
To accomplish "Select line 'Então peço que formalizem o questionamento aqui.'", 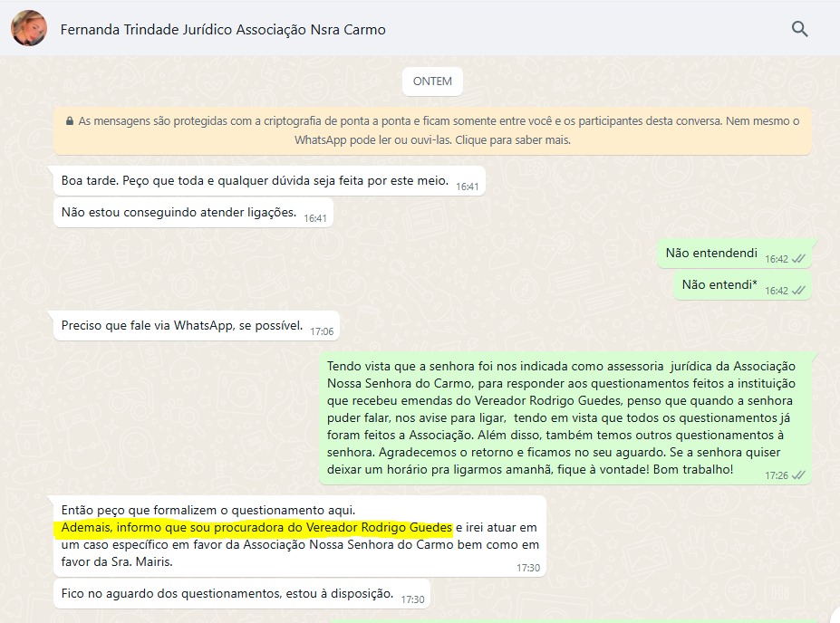I will 208,510.
